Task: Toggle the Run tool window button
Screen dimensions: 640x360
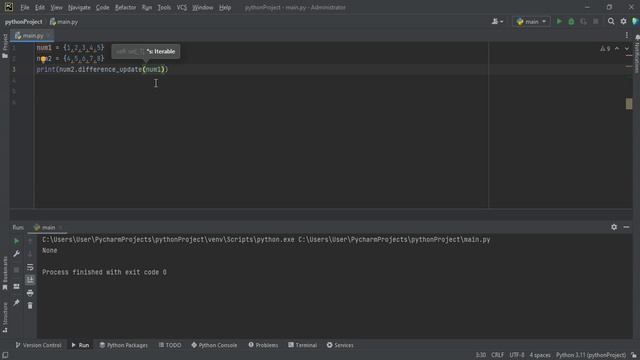Action: click(80, 345)
